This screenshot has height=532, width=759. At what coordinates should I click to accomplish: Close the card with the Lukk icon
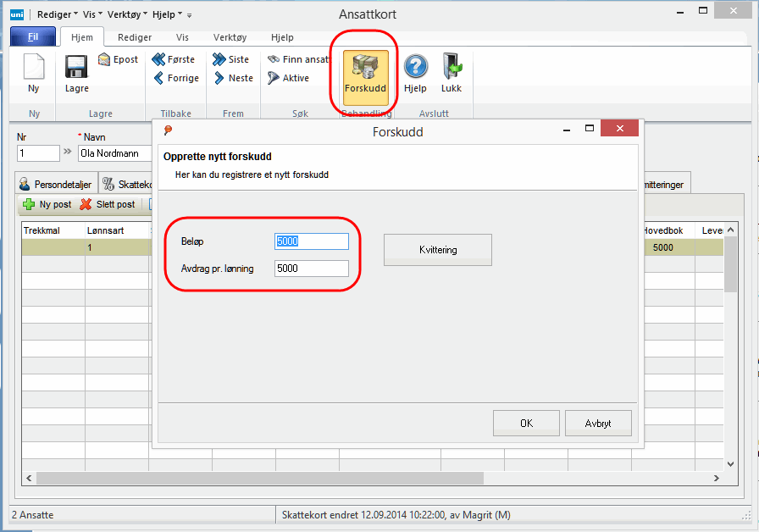pos(452,68)
